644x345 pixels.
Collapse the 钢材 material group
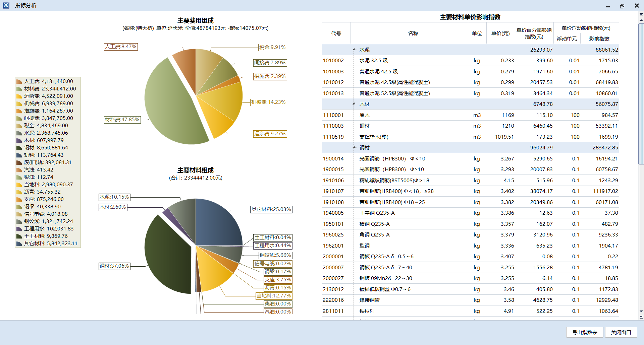(x=354, y=148)
